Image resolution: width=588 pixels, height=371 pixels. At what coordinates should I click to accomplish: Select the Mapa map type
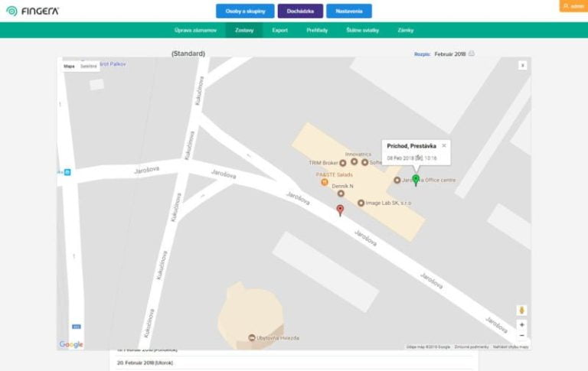[x=69, y=67]
